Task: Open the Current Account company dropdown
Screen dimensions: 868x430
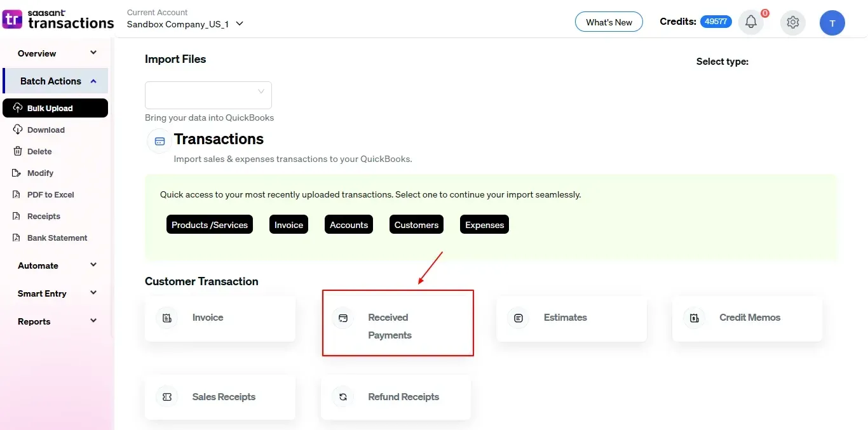Action: tap(186, 24)
